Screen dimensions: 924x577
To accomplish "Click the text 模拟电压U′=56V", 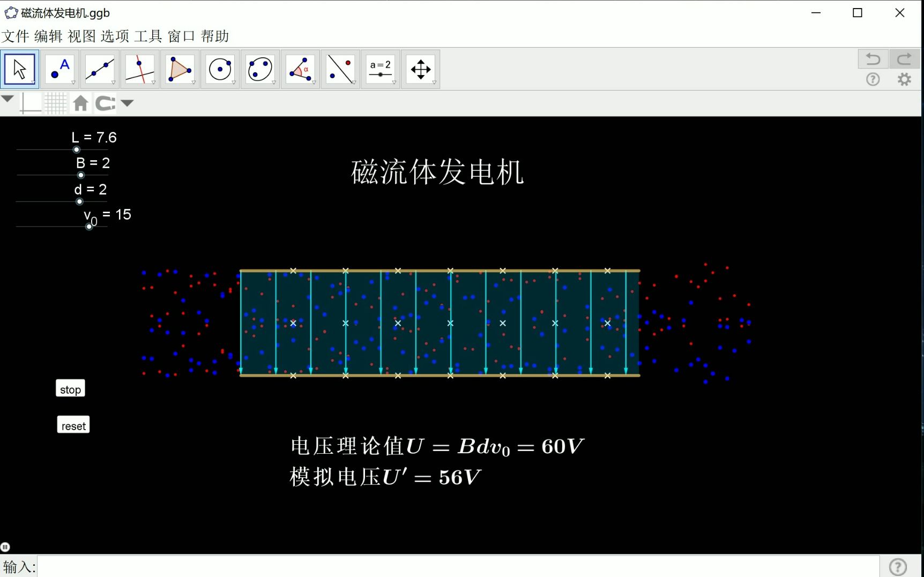I will (x=385, y=476).
